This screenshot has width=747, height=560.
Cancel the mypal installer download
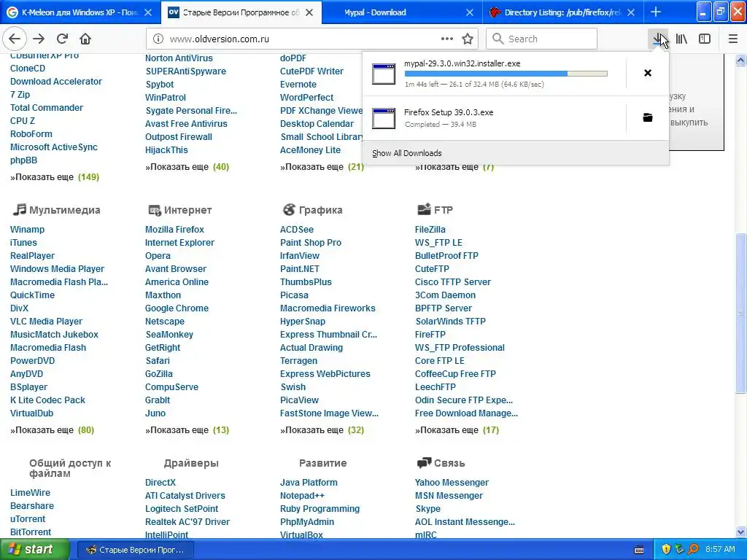click(648, 73)
